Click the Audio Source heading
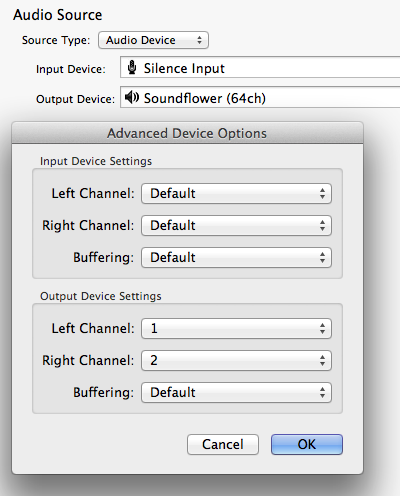The width and height of the screenshot is (400, 496). click(x=58, y=15)
